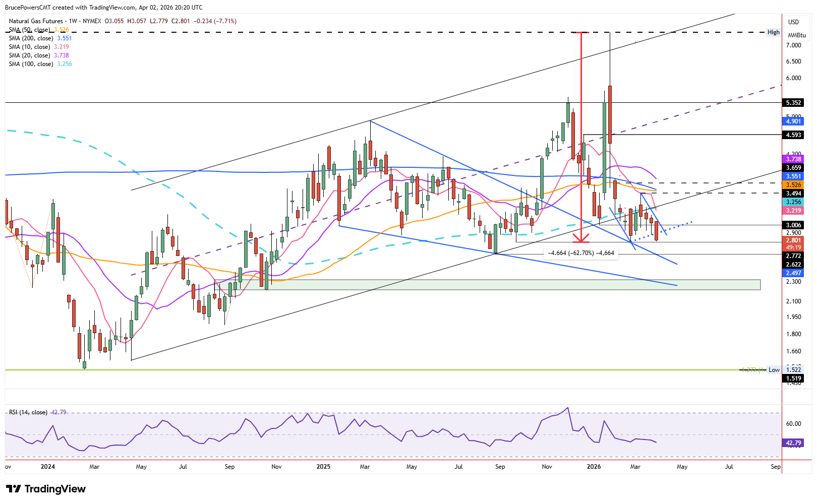The height and width of the screenshot is (504, 817).
Task: Click the Natural Gas Futures symbol title
Action: click(x=36, y=21)
